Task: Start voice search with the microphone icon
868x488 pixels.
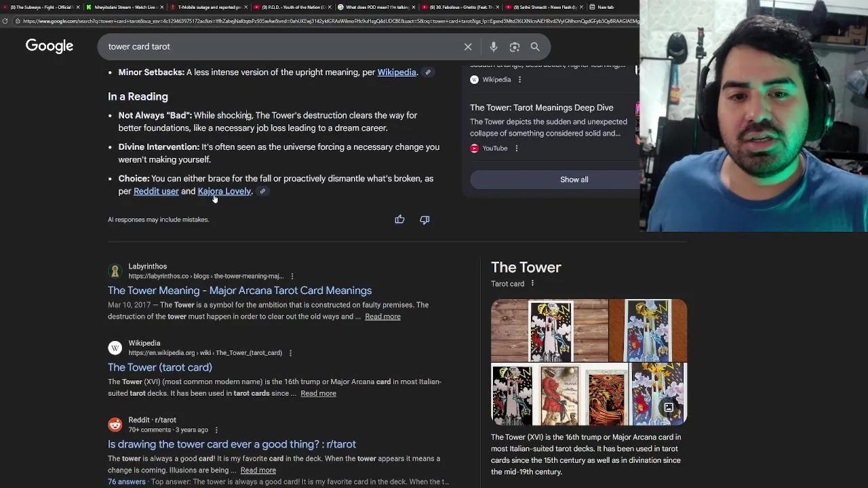Action: [x=494, y=47]
